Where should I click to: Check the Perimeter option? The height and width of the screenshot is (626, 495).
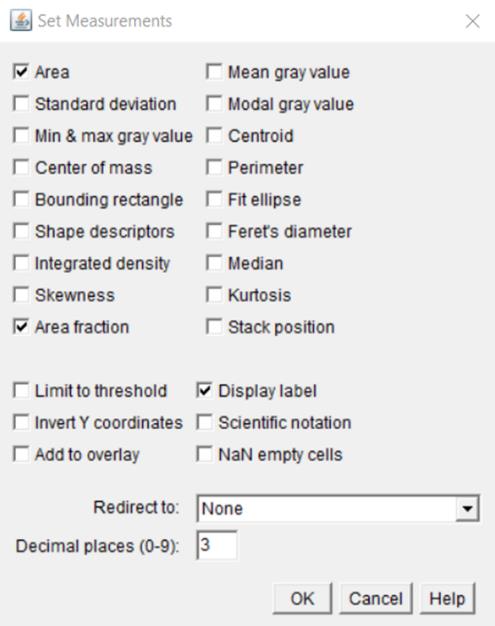[214, 168]
